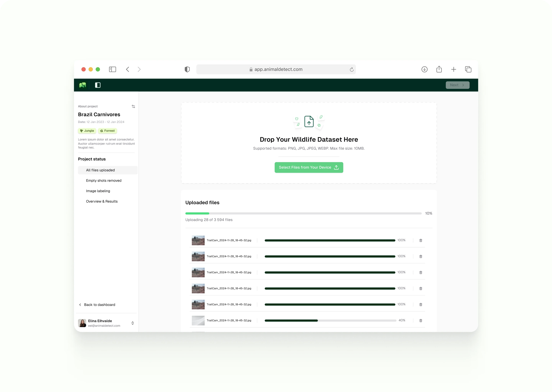The width and height of the screenshot is (552, 392).
Task: Open a new browser tab
Action: point(453,69)
